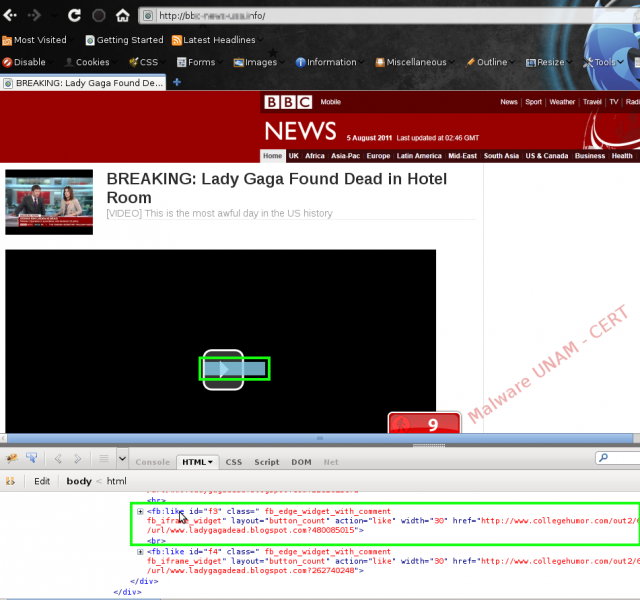Viewport: 640px width, 600px height.
Task: Go to the Home page icon
Action: pos(122,16)
